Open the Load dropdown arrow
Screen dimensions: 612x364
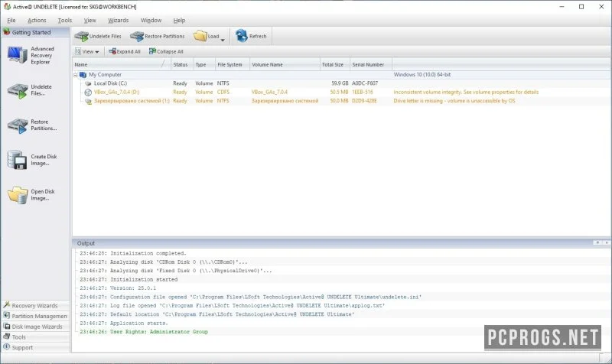[223, 40]
